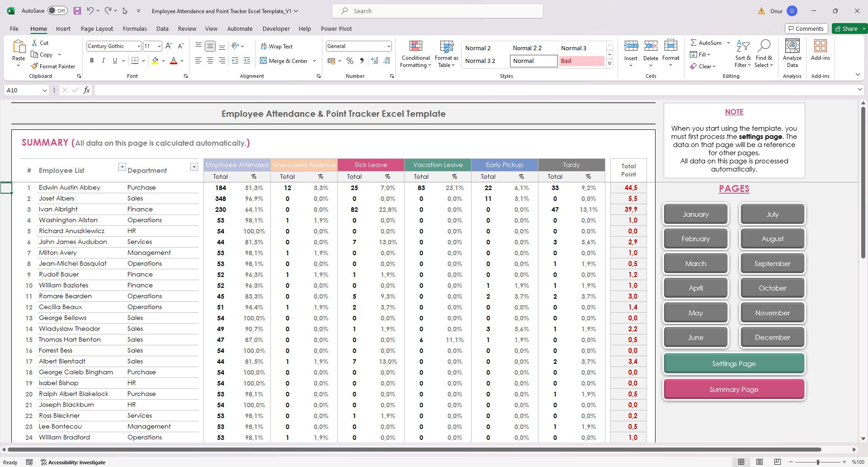Switch to the Formulas tab

(x=135, y=29)
